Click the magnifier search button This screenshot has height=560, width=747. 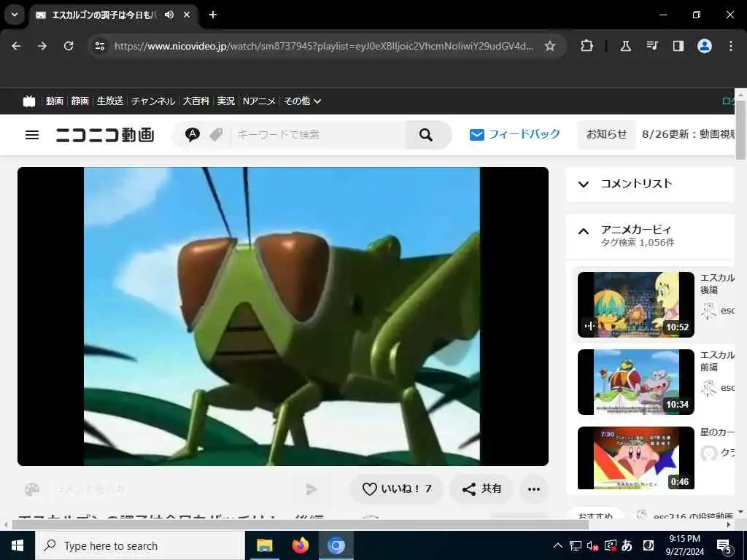[426, 135]
